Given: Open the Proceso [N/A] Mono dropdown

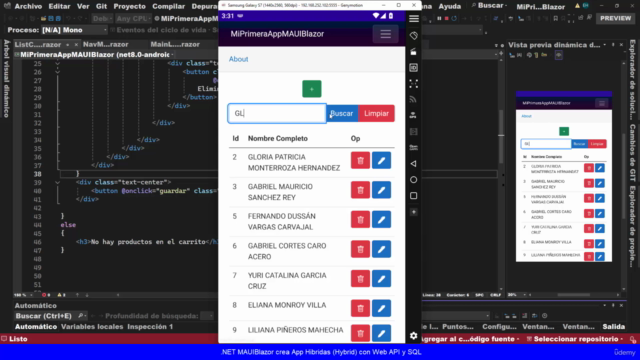Looking at the screenshot, I should coord(75,30).
